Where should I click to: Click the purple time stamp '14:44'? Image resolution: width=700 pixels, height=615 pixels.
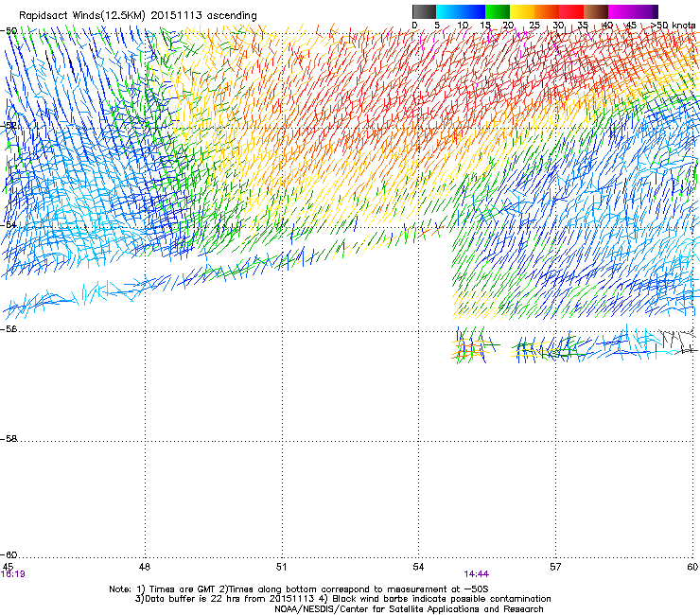coord(477,574)
